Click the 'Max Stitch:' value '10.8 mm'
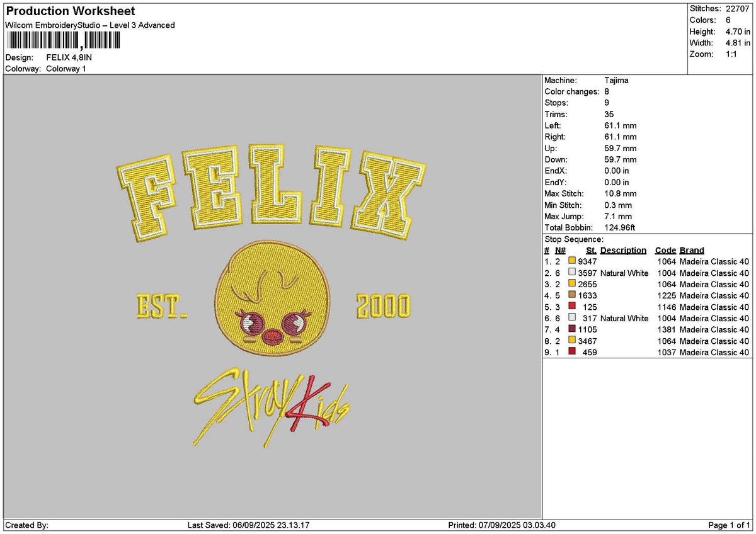 (x=621, y=193)
